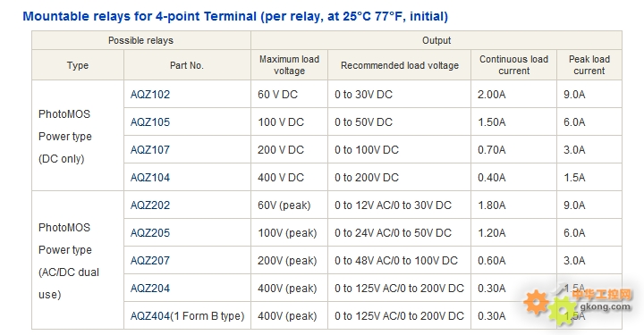The width and height of the screenshot is (644, 335).
Task: Open the AQZ202 part number link
Action: click(x=150, y=205)
